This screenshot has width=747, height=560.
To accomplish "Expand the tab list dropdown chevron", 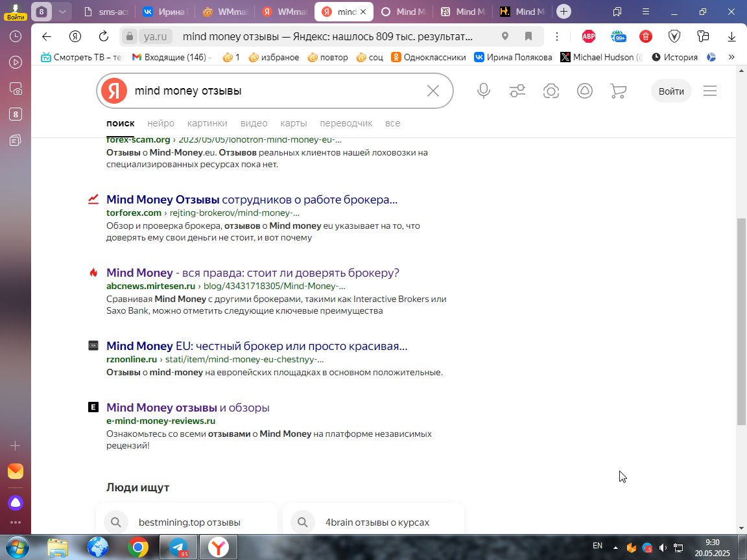I will [62, 12].
